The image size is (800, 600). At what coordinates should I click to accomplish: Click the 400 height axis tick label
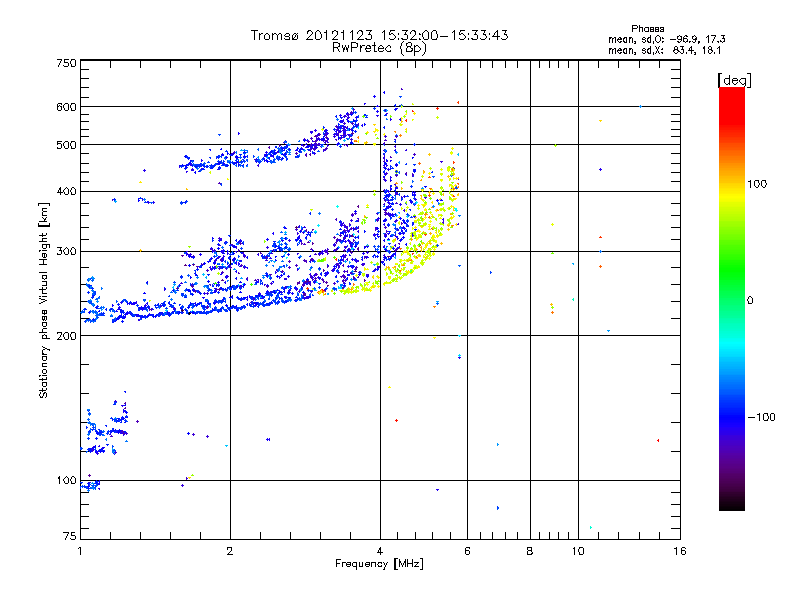click(x=67, y=192)
